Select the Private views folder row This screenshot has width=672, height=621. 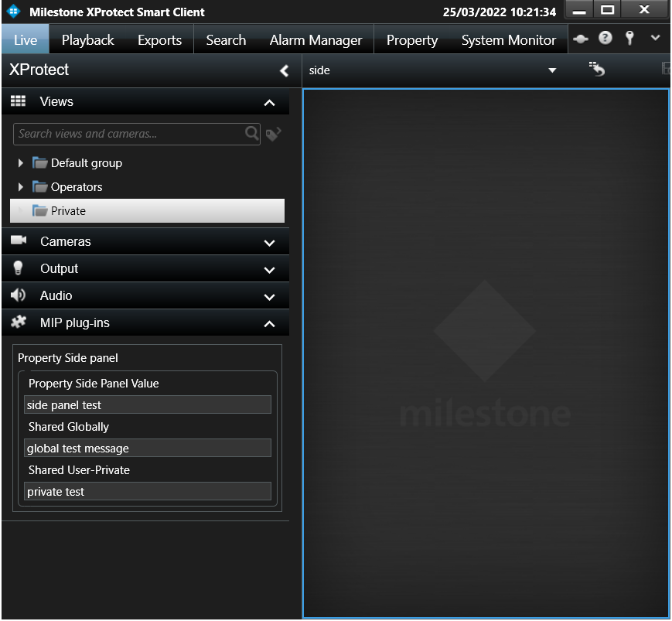(x=147, y=210)
